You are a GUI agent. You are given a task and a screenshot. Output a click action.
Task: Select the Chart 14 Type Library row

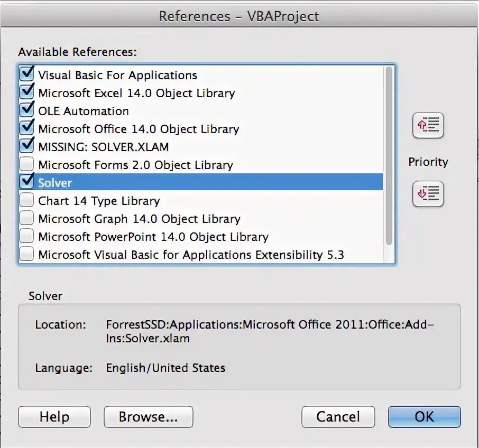[201, 201]
